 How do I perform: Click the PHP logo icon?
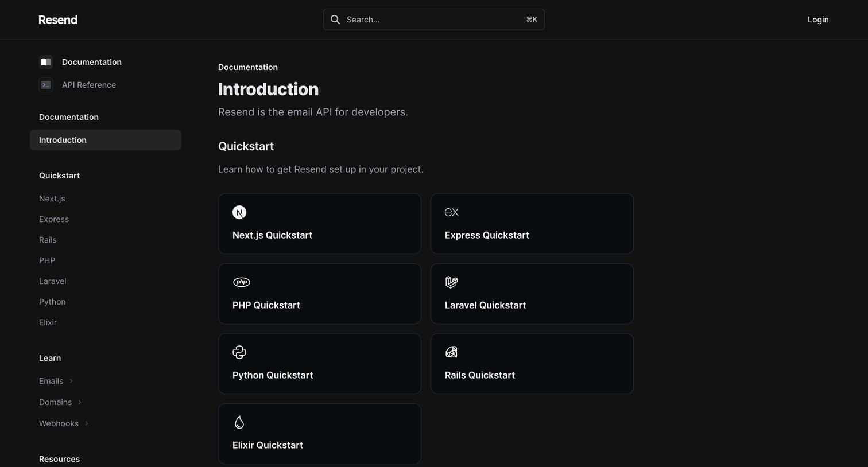point(241,282)
